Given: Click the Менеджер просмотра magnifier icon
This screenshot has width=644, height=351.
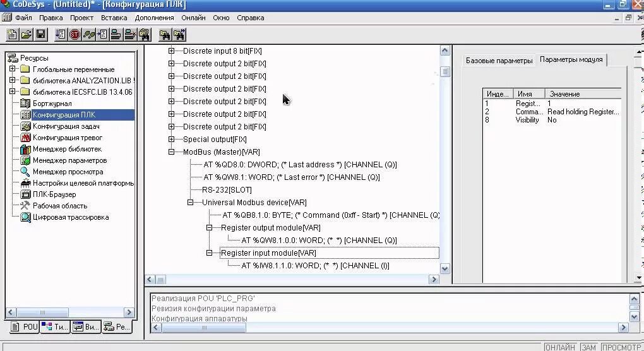Looking at the screenshot, I should pyautogui.click(x=25, y=172).
